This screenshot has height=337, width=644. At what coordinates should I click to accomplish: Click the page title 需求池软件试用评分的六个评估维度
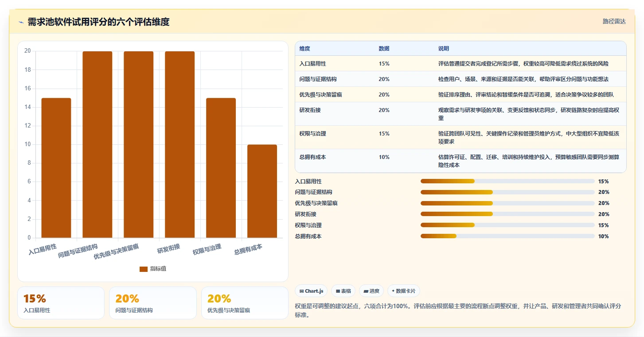click(98, 22)
